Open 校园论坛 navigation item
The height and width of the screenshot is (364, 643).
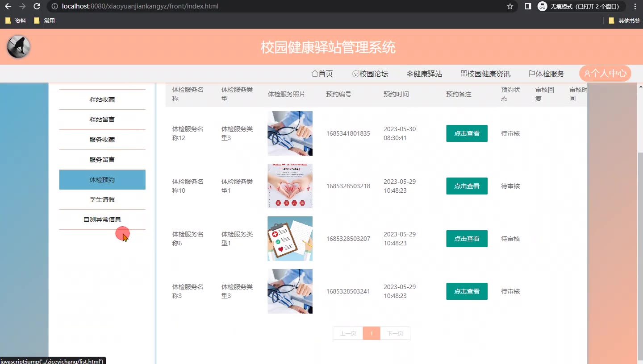tap(370, 74)
